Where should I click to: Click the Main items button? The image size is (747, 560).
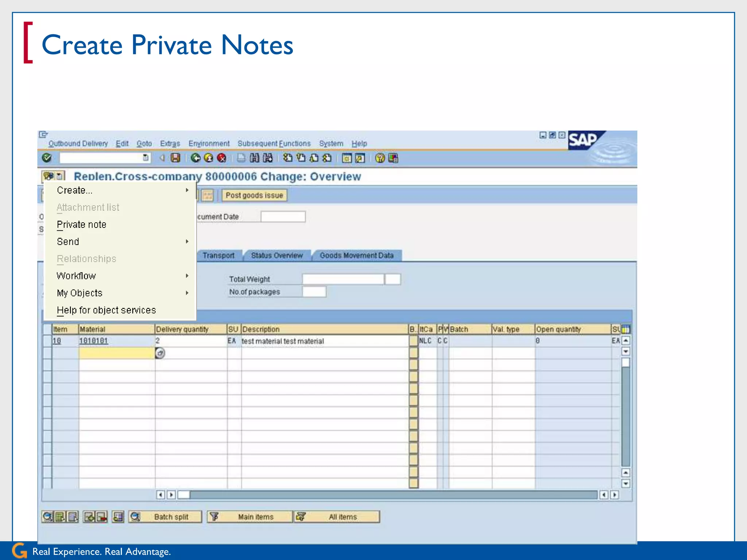click(250, 517)
